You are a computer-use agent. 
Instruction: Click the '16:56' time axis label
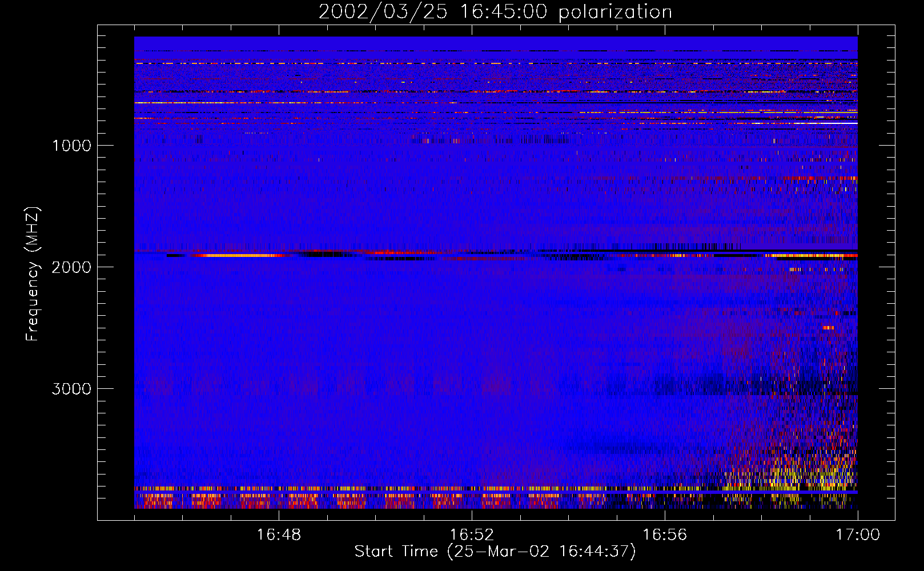click(x=665, y=535)
